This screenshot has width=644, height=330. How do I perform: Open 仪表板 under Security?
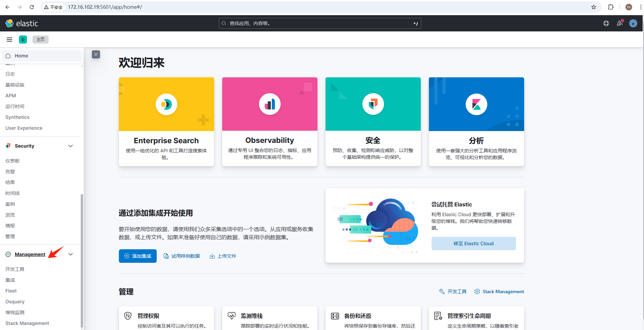coord(12,161)
